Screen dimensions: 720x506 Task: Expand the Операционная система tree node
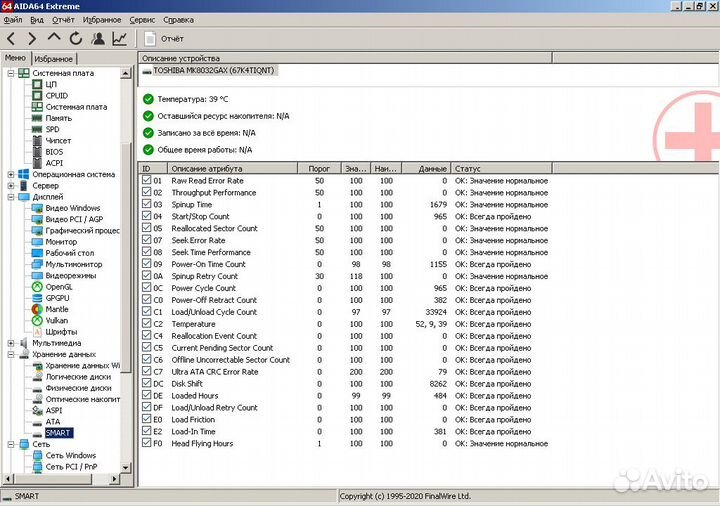point(11,174)
